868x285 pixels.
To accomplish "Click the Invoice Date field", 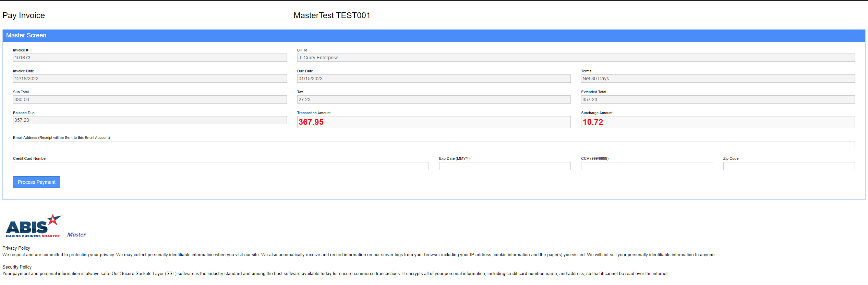I will tap(150, 79).
